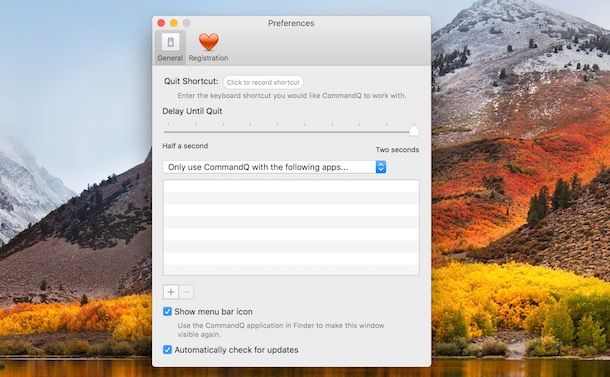Click the Quit Shortcut recorder field

click(x=263, y=82)
